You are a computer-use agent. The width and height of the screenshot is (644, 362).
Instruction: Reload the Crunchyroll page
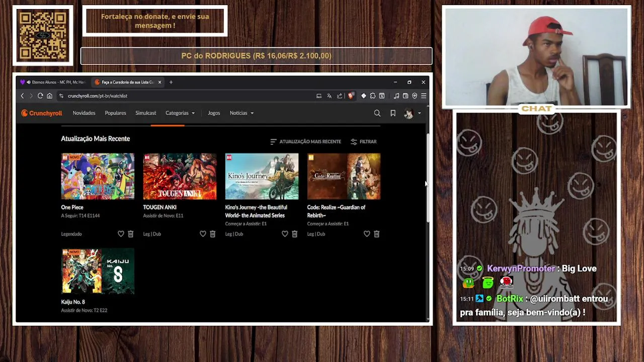[40, 96]
